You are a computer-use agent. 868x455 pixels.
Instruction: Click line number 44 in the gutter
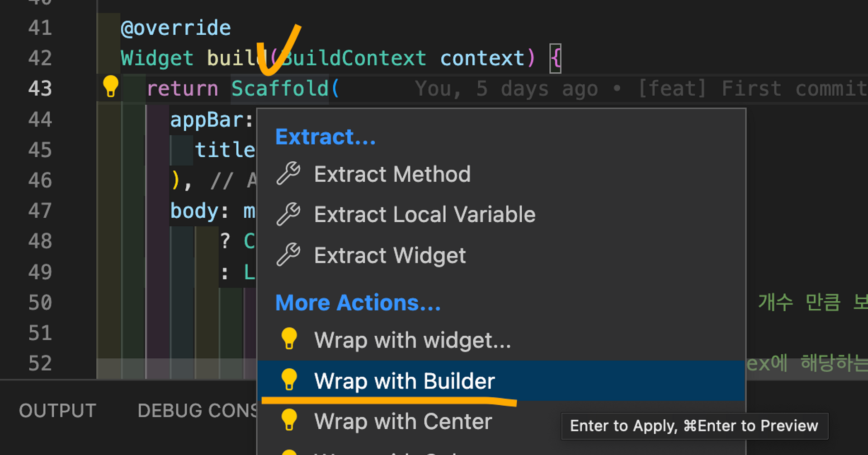(40, 119)
